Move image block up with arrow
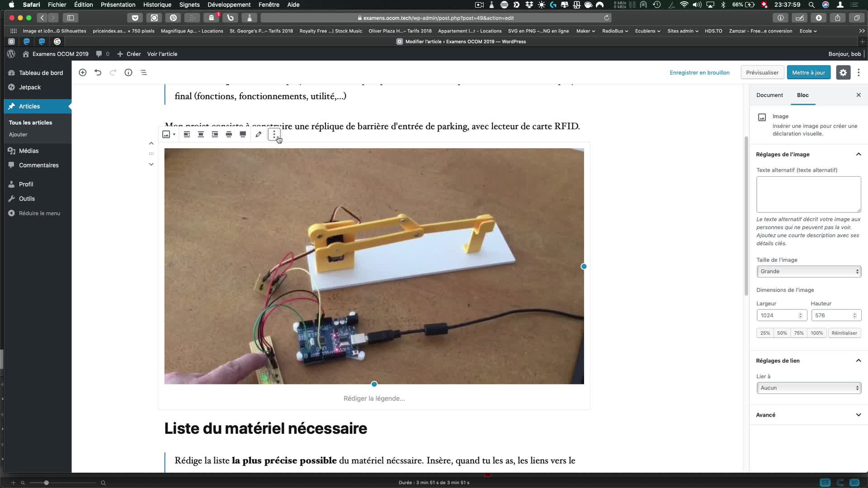Screen dimensions: 868x488 (151, 143)
